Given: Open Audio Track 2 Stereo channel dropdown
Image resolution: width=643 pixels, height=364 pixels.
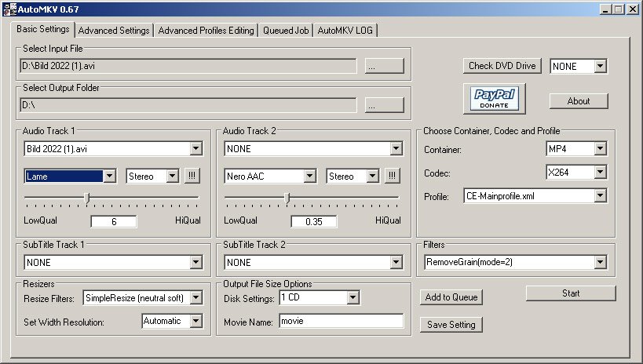Looking at the screenshot, I should (372, 177).
